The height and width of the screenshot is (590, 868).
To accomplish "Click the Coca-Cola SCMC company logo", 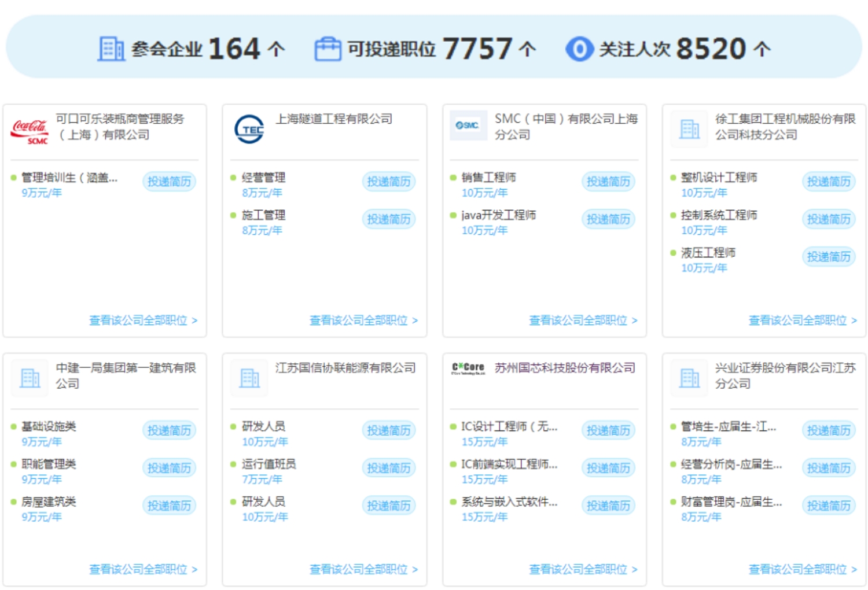I will coord(30,131).
